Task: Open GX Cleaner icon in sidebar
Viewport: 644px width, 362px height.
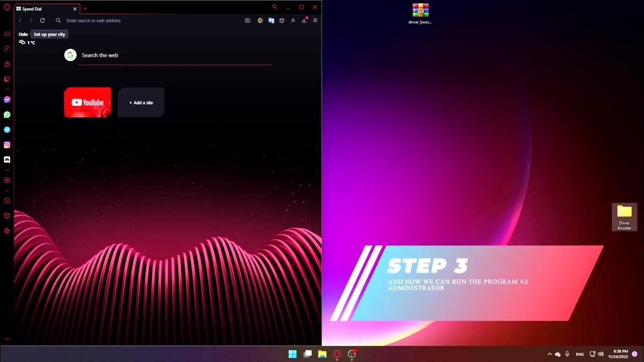Action: pyautogui.click(x=7, y=64)
